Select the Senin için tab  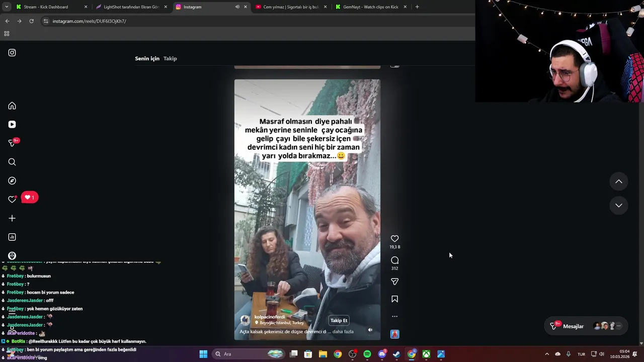pyautogui.click(x=147, y=59)
